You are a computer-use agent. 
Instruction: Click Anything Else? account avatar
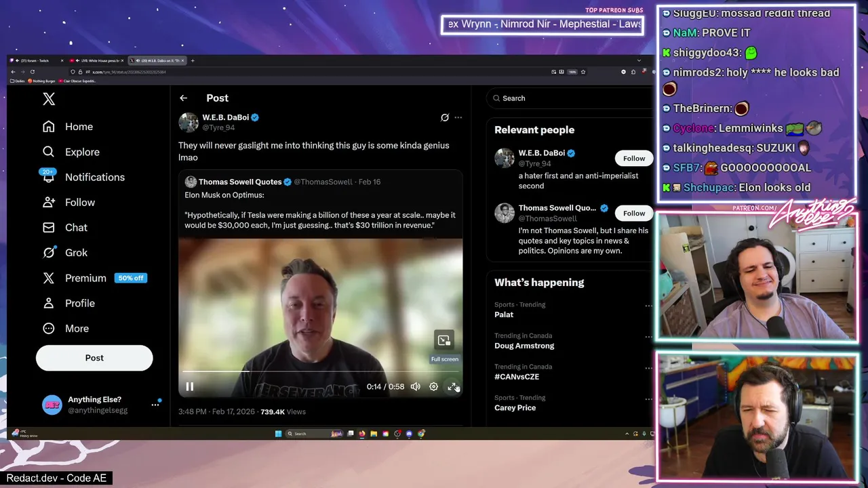[52, 405]
